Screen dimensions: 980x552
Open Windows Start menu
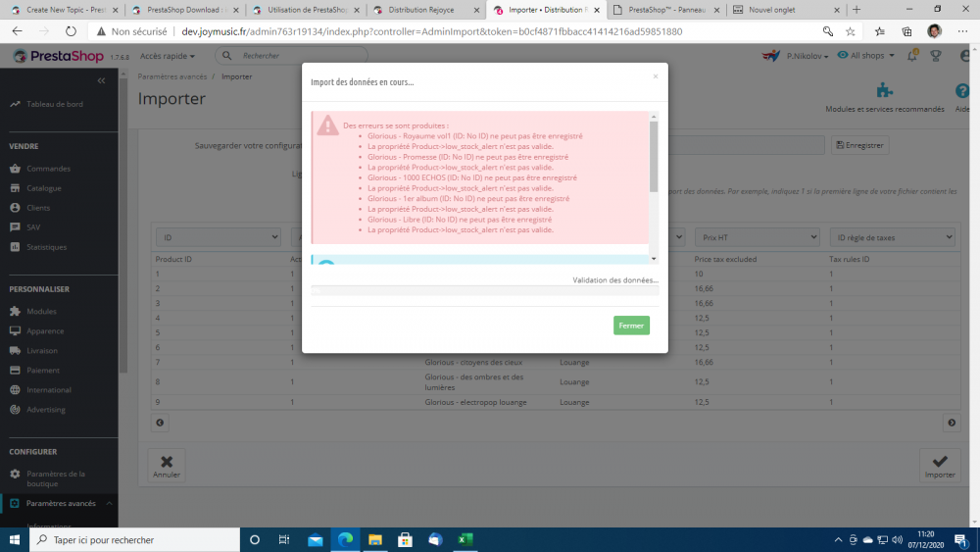15,539
